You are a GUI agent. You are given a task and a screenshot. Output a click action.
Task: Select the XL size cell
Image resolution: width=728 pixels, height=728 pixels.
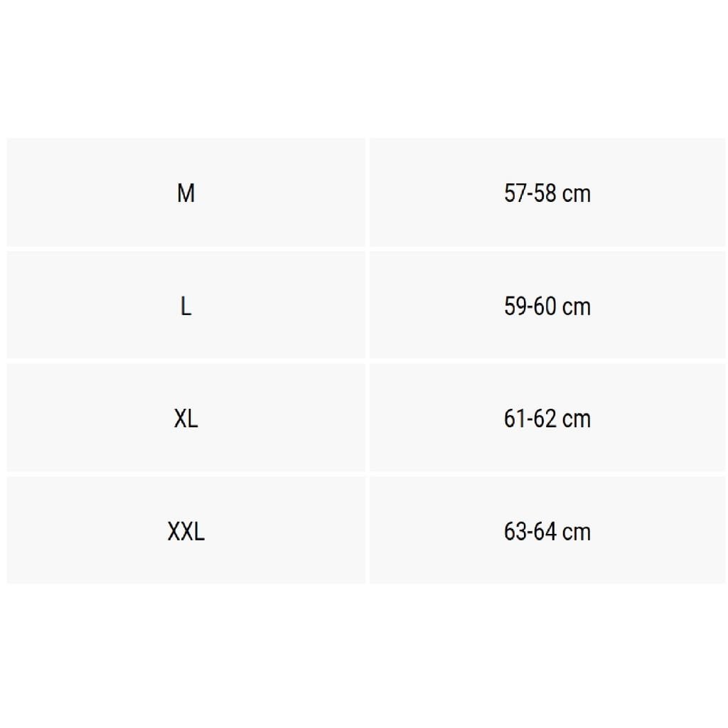pos(186,417)
